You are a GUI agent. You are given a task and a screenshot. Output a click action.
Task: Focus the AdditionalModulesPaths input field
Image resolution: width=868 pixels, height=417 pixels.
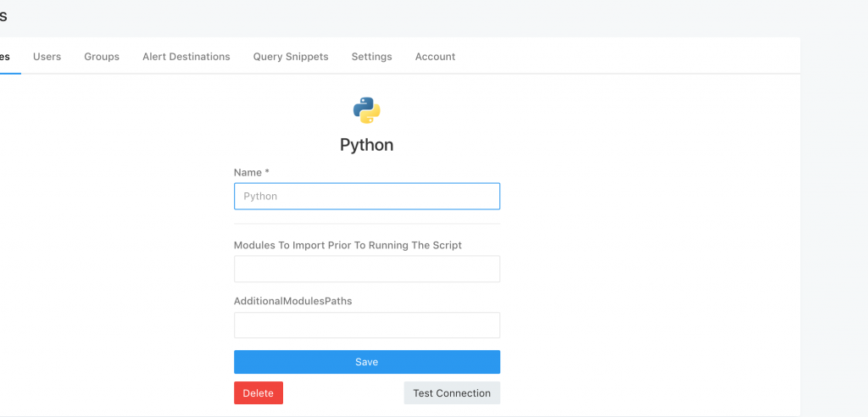coord(366,325)
